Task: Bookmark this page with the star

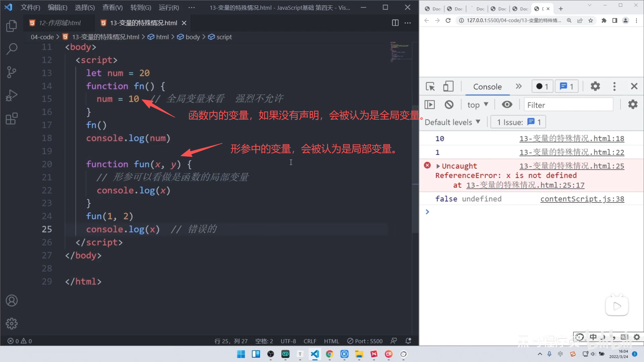Action: pyautogui.click(x=591, y=20)
